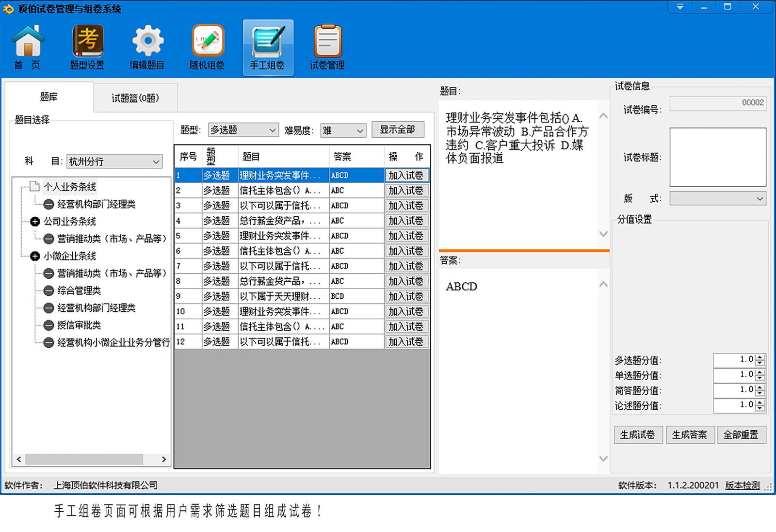The height and width of the screenshot is (532, 776).
Task: Select 授信审批类 in the tree
Action: [79, 325]
